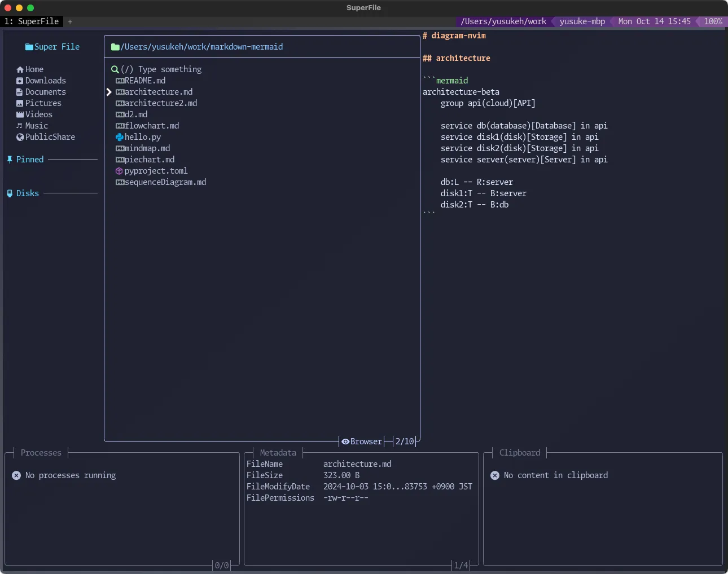The width and height of the screenshot is (728, 574).
Task: Click the Metadata panel title
Action: pyautogui.click(x=278, y=453)
